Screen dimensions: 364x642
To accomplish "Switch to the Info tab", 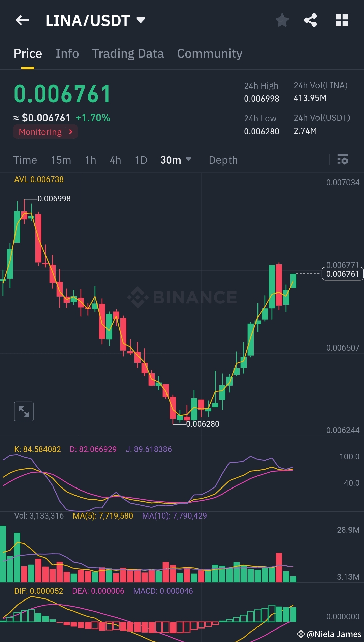I will pos(67,54).
